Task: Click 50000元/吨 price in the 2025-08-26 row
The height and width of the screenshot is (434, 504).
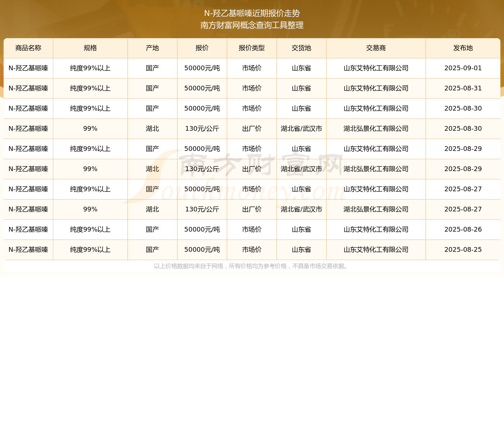Action: (202, 229)
